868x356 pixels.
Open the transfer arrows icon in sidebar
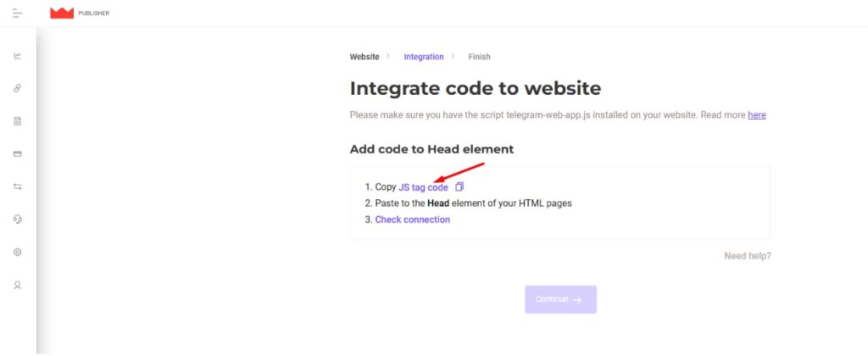coord(18,187)
